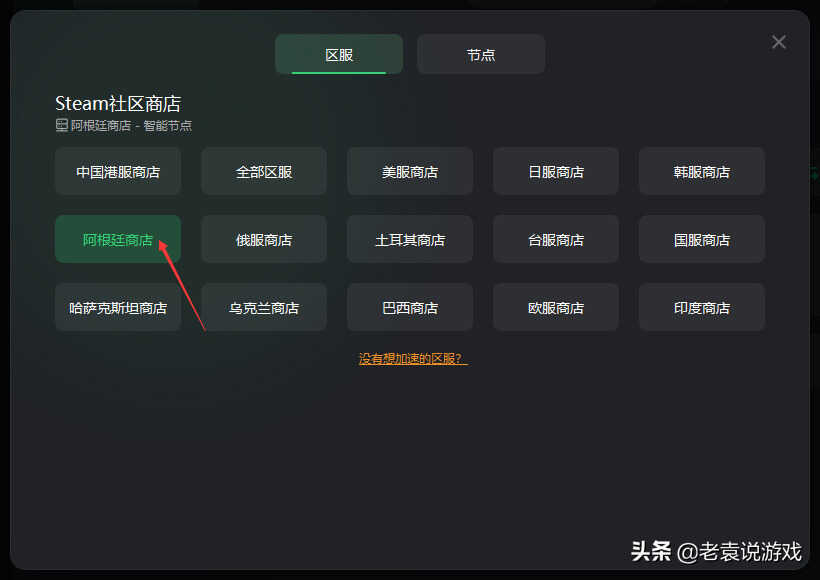Open the 没有想加速的区服? link
The image size is (820, 580).
pyautogui.click(x=413, y=359)
